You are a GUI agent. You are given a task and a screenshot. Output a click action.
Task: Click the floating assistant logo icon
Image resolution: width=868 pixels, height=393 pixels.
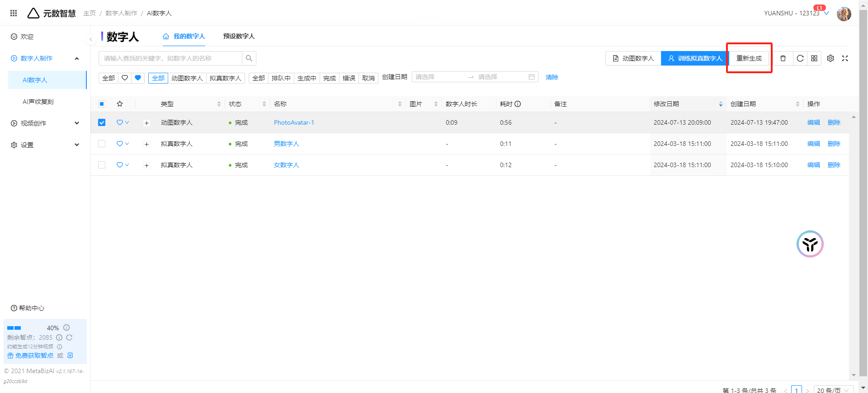[x=810, y=244]
